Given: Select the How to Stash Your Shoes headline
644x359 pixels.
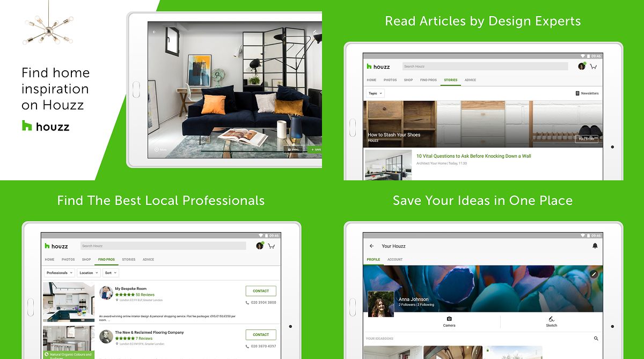Looking at the screenshot, I should [x=394, y=135].
